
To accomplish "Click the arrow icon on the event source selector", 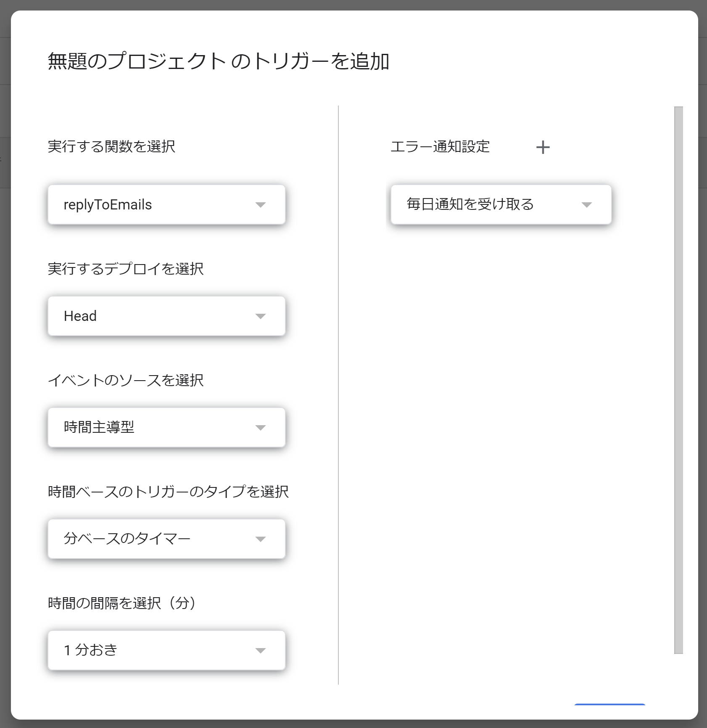I will tap(261, 427).
